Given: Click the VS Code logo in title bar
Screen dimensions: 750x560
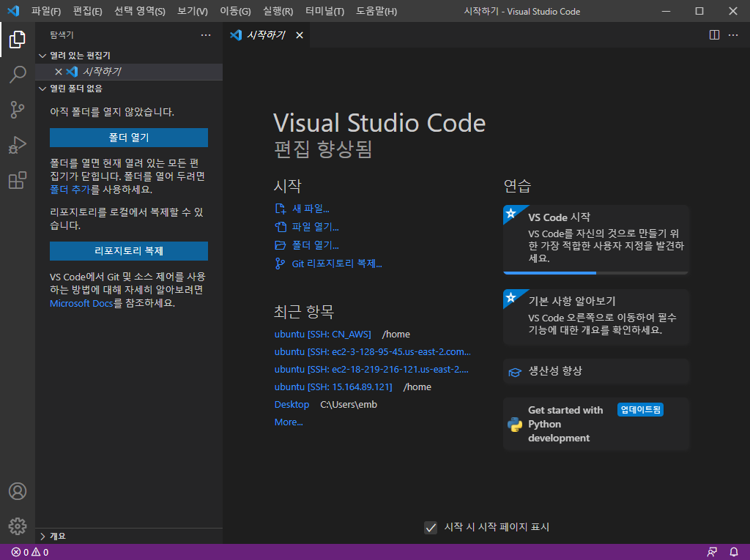Looking at the screenshot, I should point(13,10).
